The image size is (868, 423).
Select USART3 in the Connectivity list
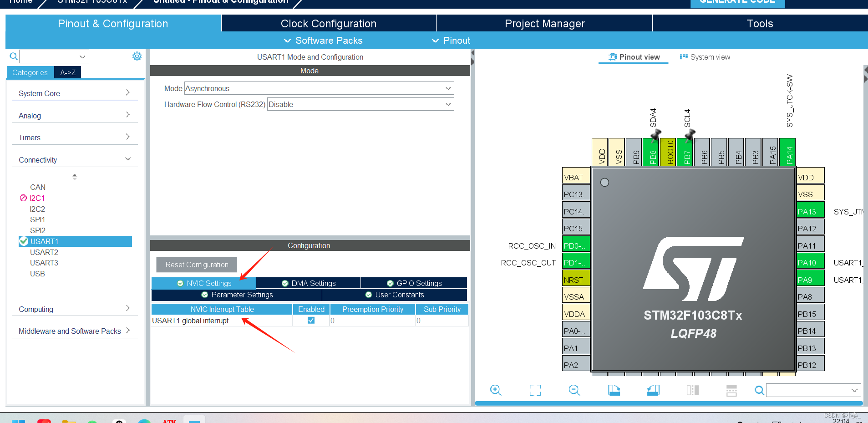44,262
